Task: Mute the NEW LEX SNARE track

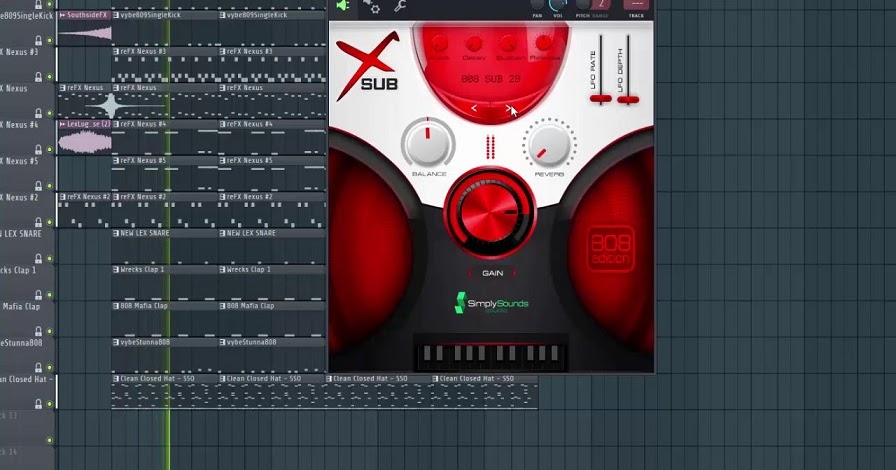Action: click(x=50, y=258)
